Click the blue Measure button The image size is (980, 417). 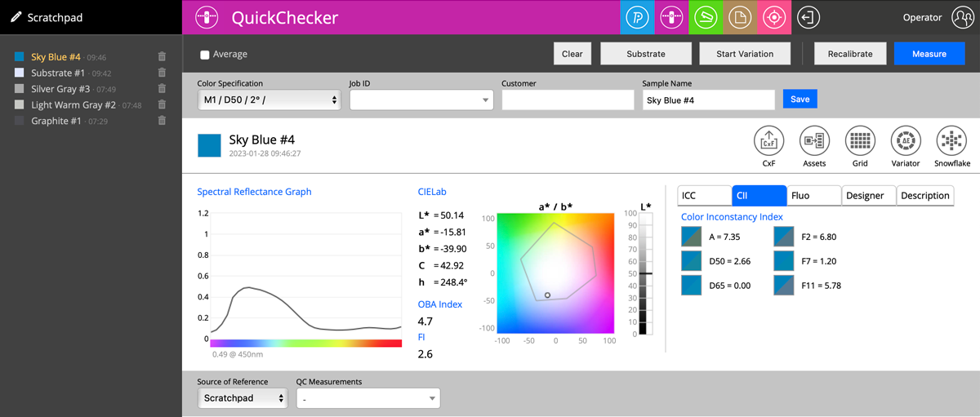click(x=929, y=54)
